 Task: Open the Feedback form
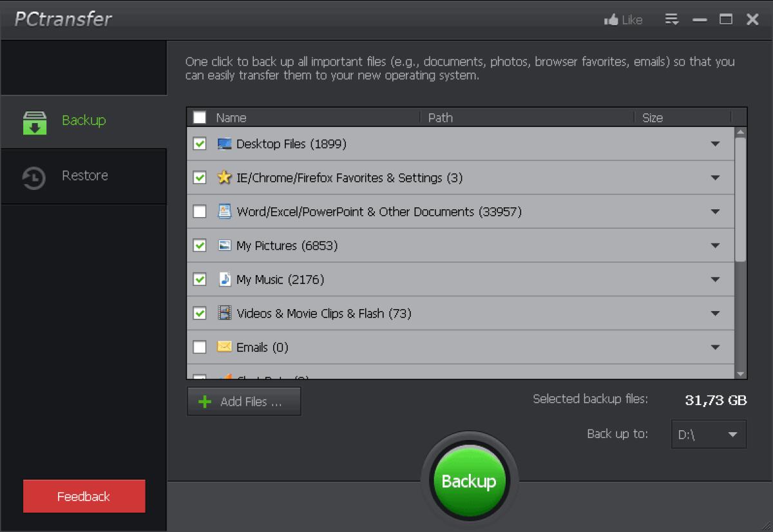[84, 496]
